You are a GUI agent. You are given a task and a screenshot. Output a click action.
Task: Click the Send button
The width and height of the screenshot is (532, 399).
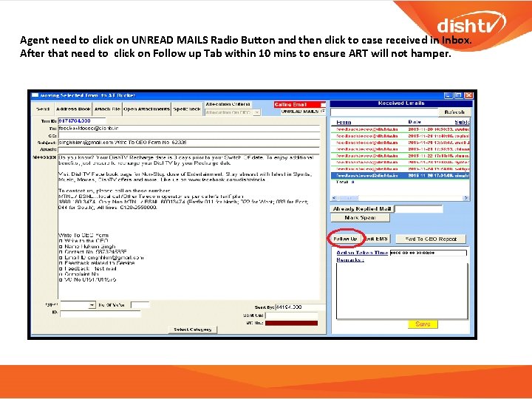(43, 109)
